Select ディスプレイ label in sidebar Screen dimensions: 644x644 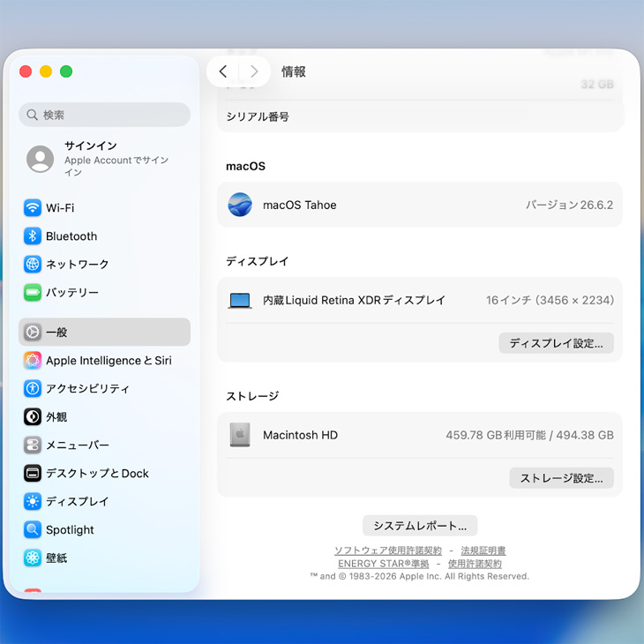(x=78, y=501)
